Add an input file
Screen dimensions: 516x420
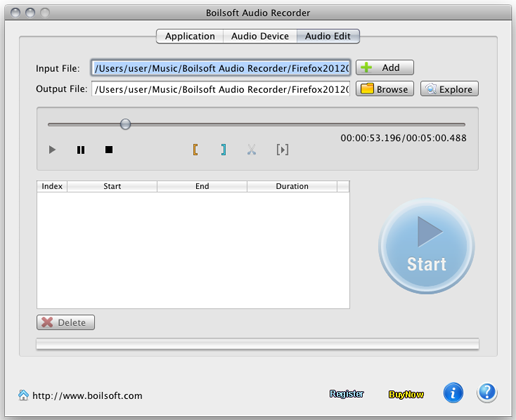pos(385,68)
